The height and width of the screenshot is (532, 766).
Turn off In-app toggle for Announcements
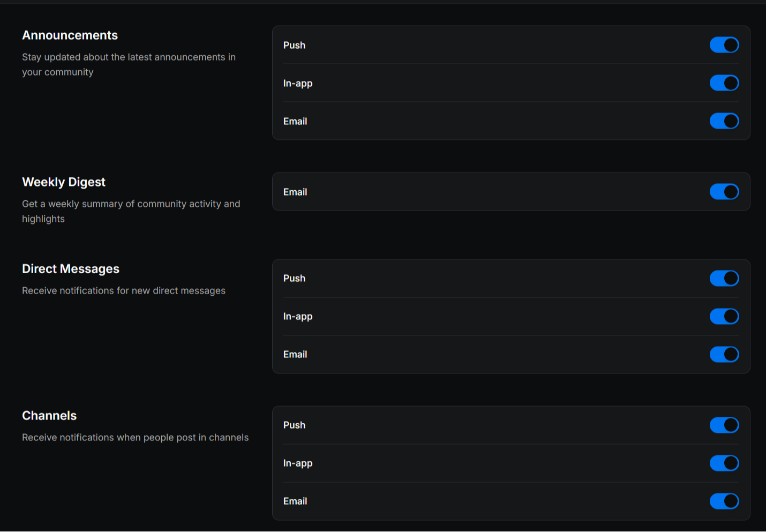point(724,83)
